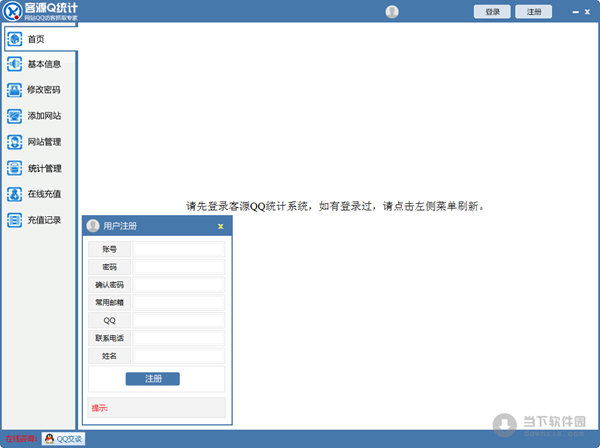The image size is (600, 448).
Task: Click the 修改密码 lock icon
Action: [15, 90]
